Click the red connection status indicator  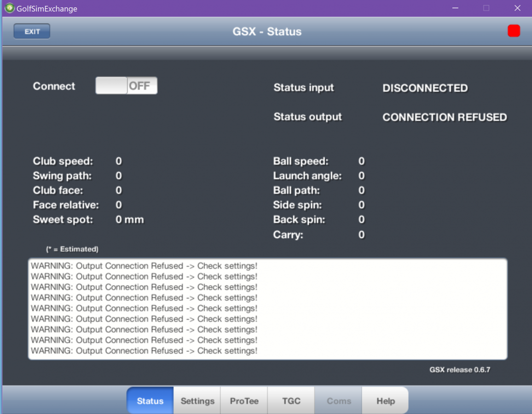click(x=514, y=31)
